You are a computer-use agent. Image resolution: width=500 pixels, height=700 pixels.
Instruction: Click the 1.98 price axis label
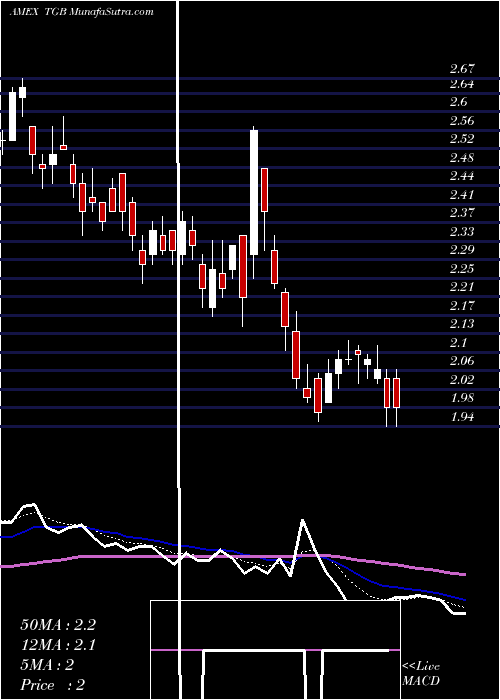click(x=462, y=398)
